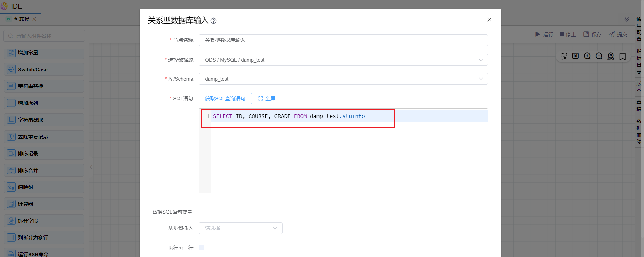Zoom in on the canvas
This screenshot has height=257, width=644.
click(x=587, y=56)
